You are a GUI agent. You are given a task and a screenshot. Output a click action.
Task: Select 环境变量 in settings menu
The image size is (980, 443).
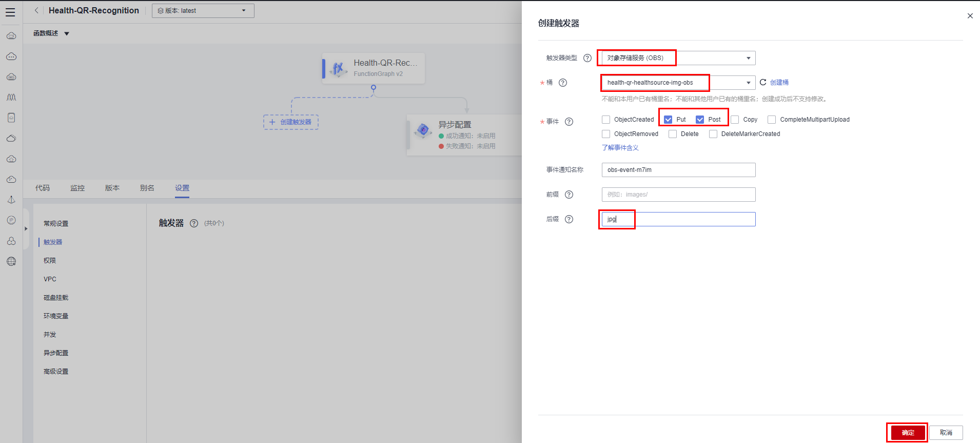[56, 316]
